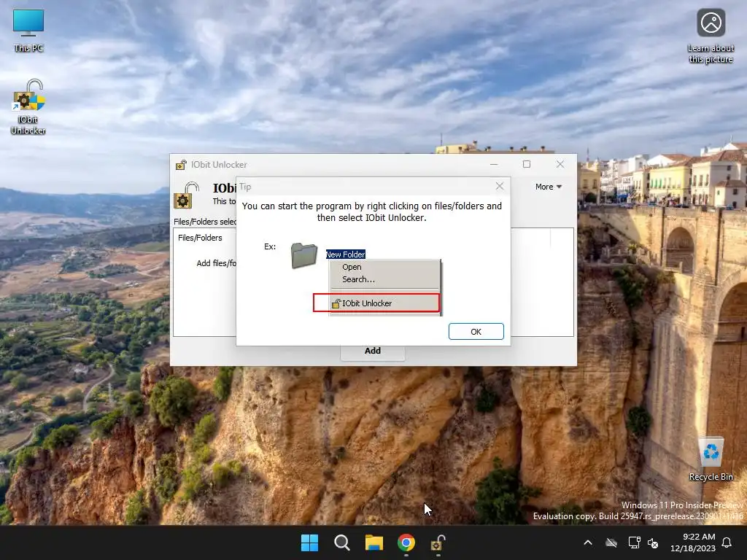Click IObit Unlocker context menu example entry

(376, 303)
